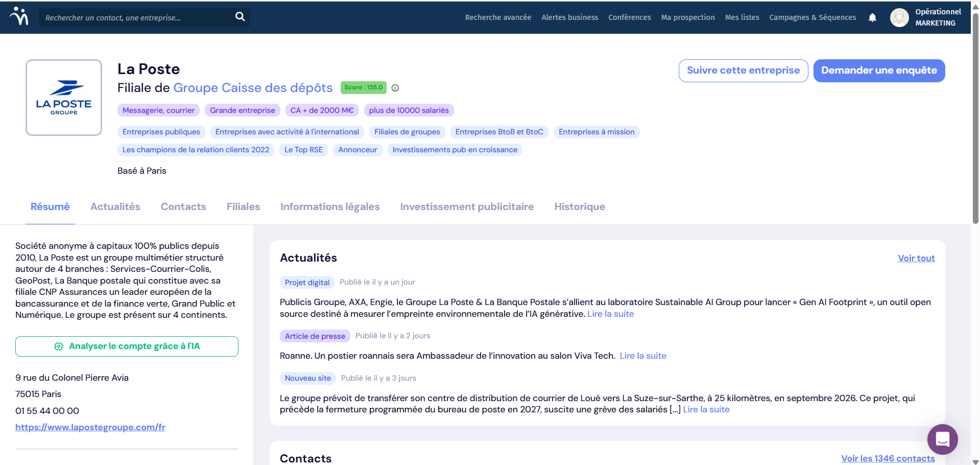Click the CA + de 2000 M€ tag
The width and height of the screenshot is (980, 465).
(x=322, y=110)
